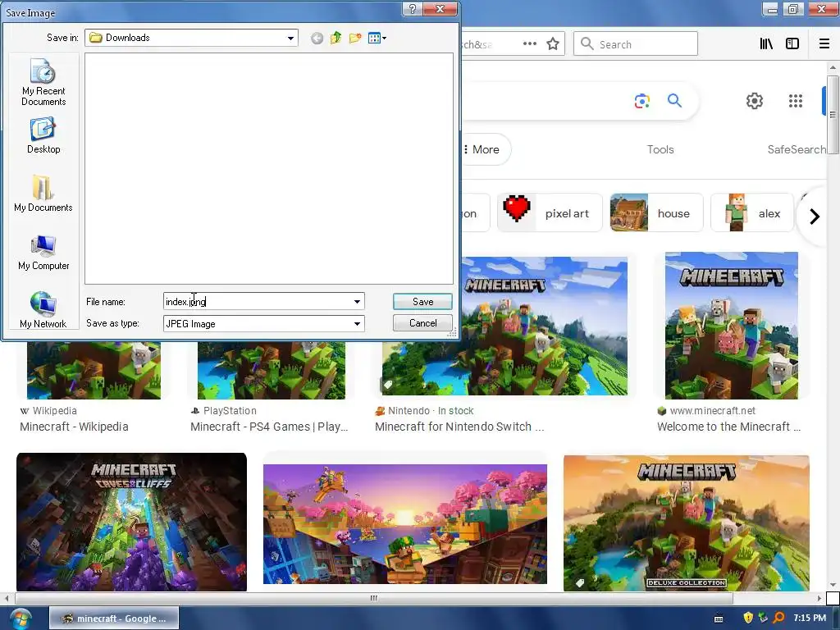
Task: Open the More search filters menu
Action: [x=484, y=149]
